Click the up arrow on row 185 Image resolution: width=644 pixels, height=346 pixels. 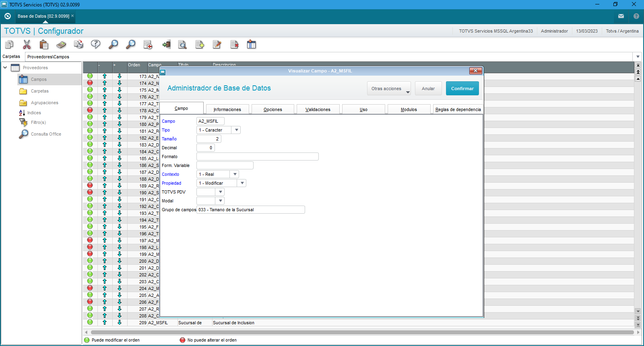105,158
